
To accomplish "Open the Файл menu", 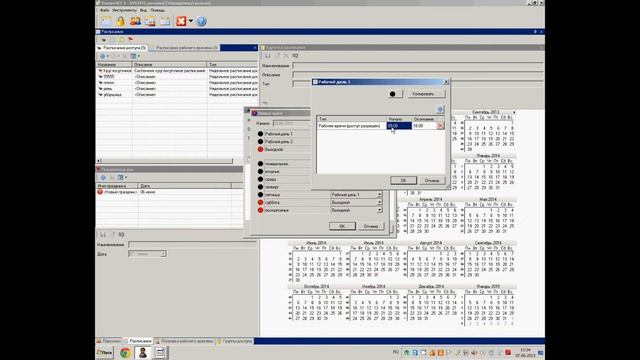I will coord(104,10).
